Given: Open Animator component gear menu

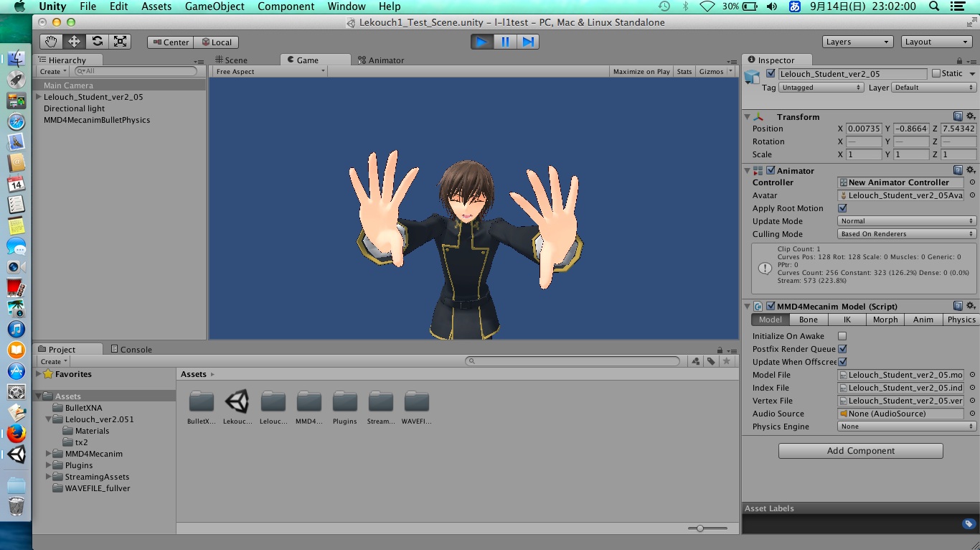Looking at the screenshot, I should click(x=971, y=170).
